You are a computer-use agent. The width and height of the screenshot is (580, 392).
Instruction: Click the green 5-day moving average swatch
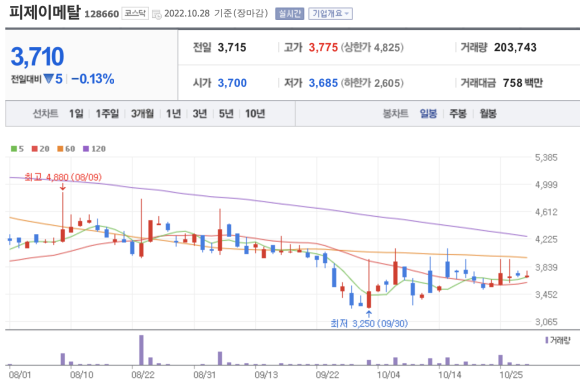click(x=14, y=149)
